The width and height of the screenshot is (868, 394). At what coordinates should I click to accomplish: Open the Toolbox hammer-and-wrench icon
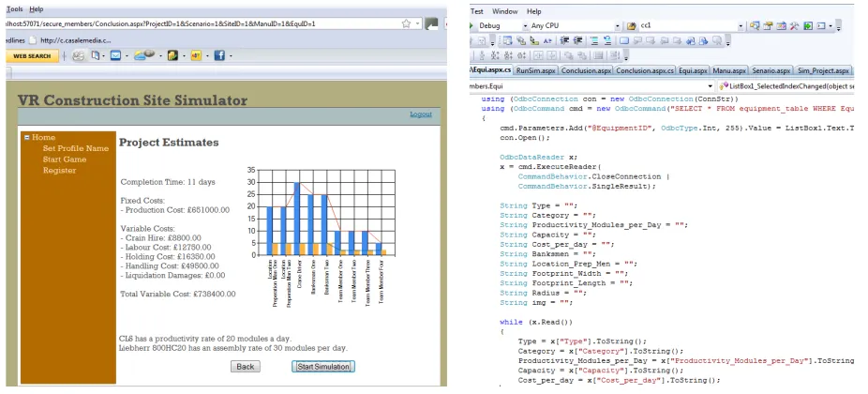coord(794,26)
